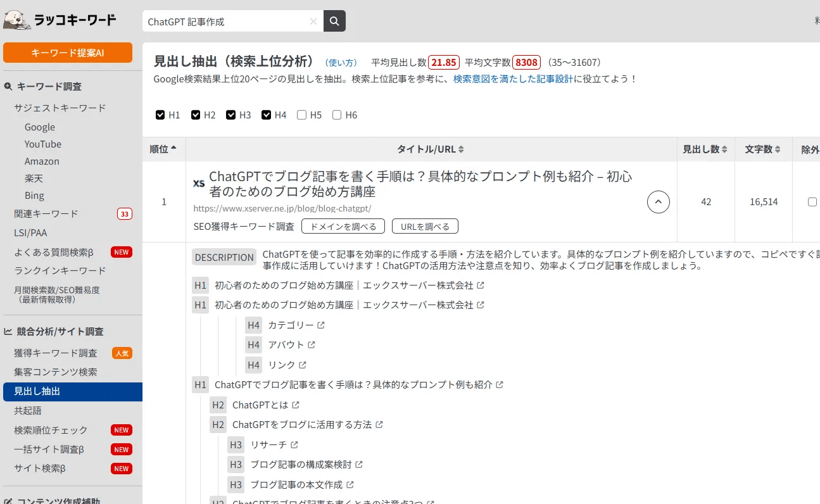The height and width of the screenshot is (504, 820).
Task: Open external link icon beside リサーチ heading
Action: tap(294, 445)
